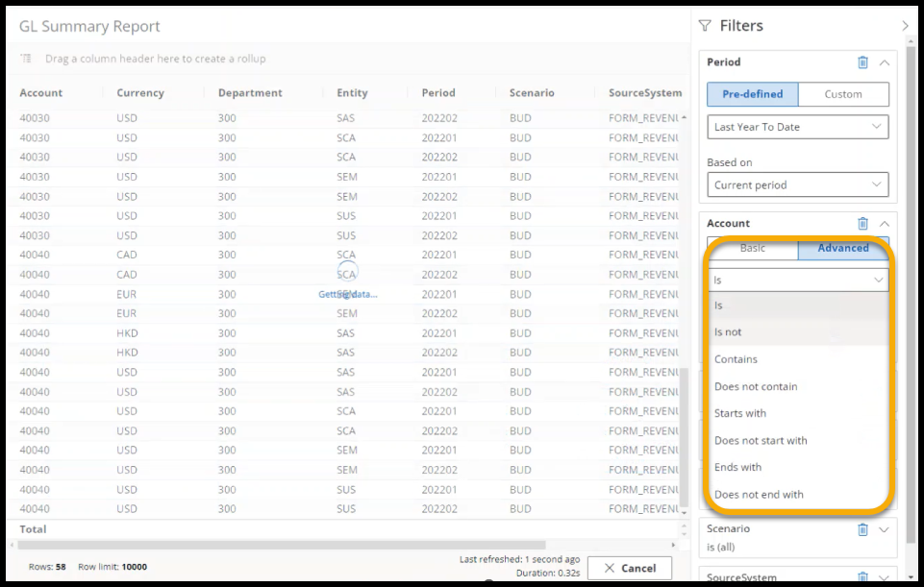Switch Account filter to Basic mode
Screen dimensions: 924x587
pyautogui.click(x=752, y=248)
